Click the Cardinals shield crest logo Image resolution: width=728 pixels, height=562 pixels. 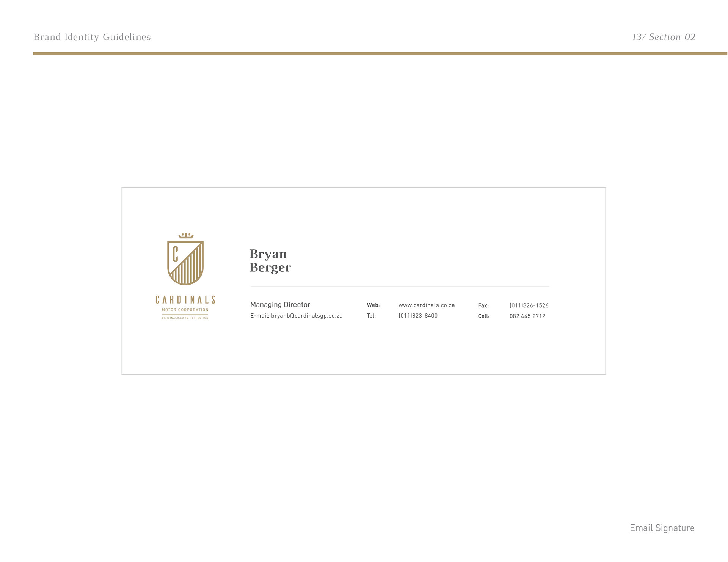pos(185,263)
